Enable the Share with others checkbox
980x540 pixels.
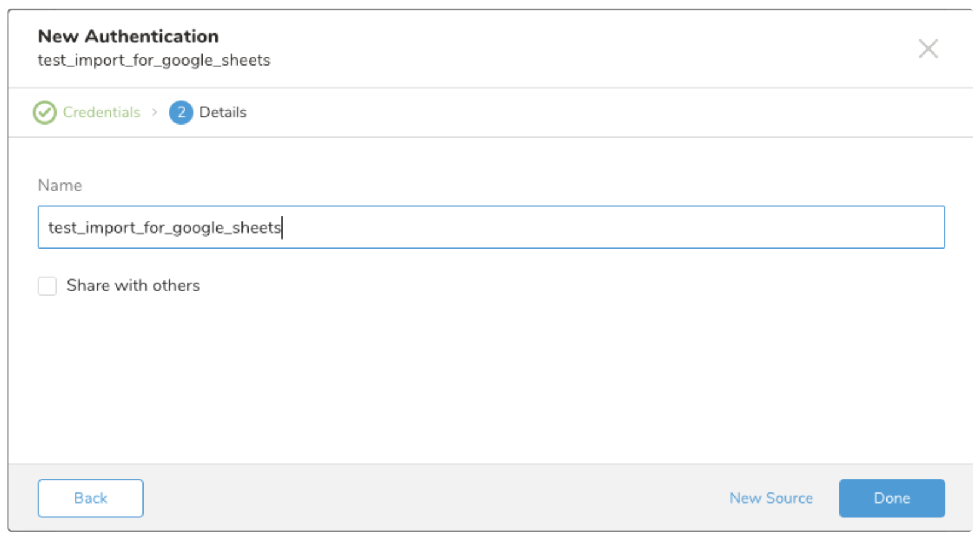point(47,286)
